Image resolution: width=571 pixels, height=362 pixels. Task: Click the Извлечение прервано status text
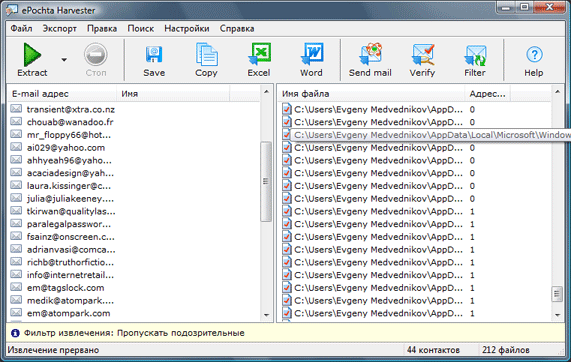pyautogui.click(x=54, y=350)
